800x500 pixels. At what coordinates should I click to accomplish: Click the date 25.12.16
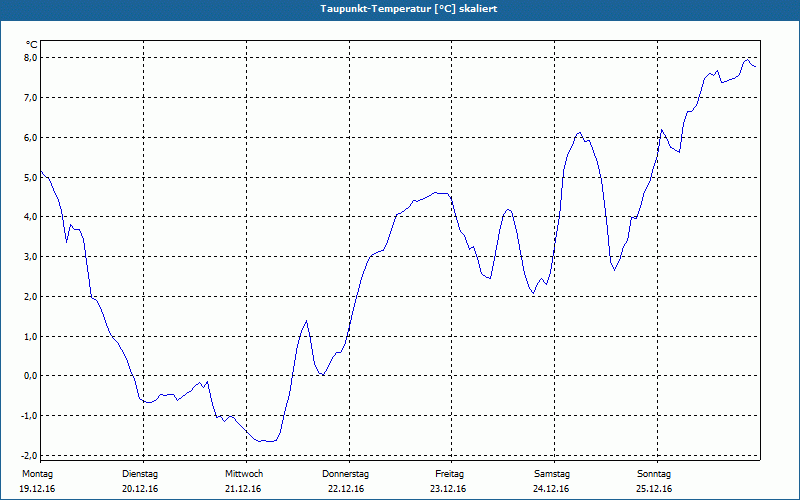point(654,489)
